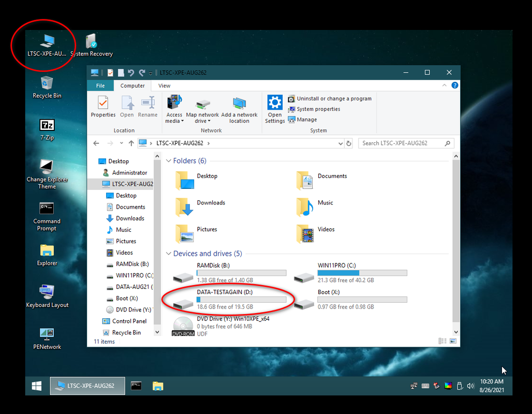Switch to details view icon
Viewport: 532px width, 414px height.
click(x=442, y=341)
